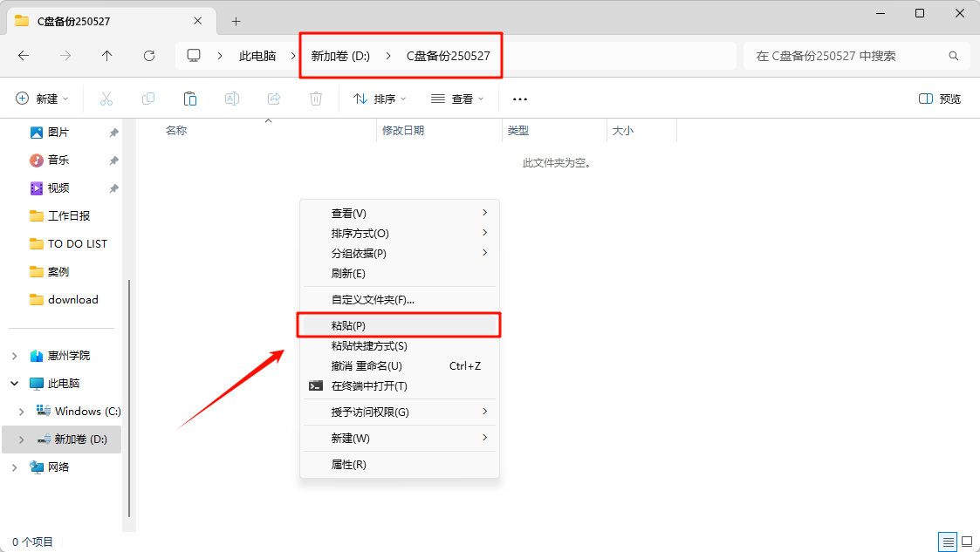Click the Copy toolbar icon
This screenshot has height=552, width=980.
point(148,99)
